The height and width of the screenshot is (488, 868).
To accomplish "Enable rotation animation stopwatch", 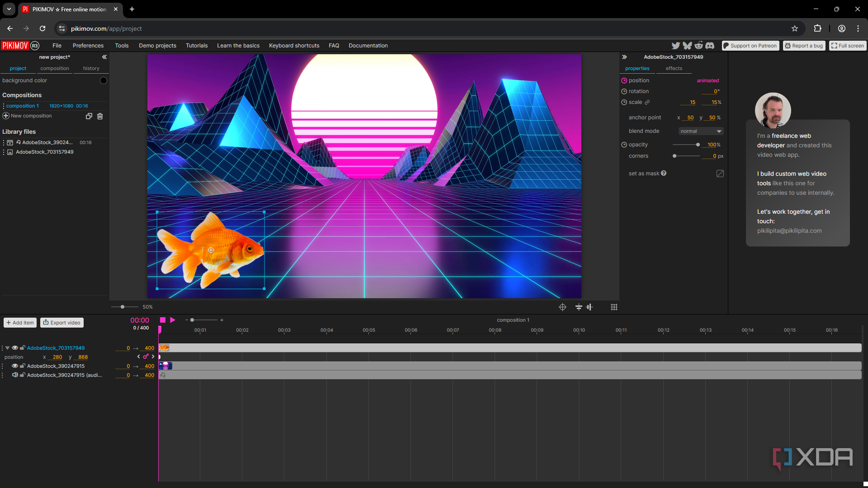I will [x=624, y=91].
